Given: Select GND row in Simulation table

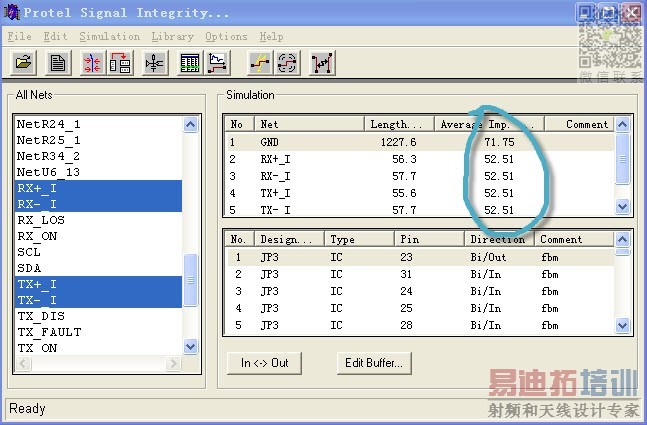Looking at the screenshot, I should click(420, 142).
